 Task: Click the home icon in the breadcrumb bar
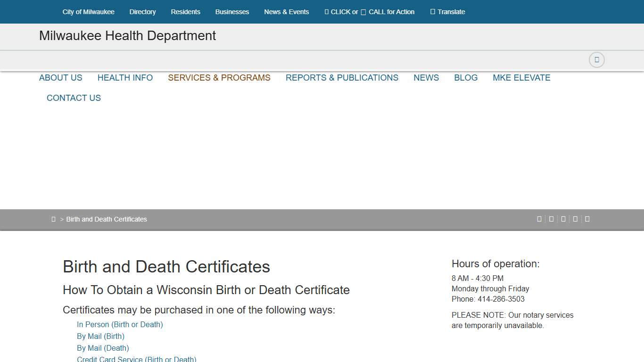53,219
